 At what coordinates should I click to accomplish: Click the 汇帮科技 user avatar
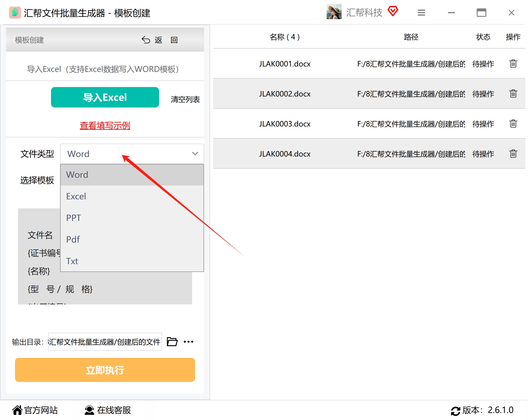(x=334, y=12)
